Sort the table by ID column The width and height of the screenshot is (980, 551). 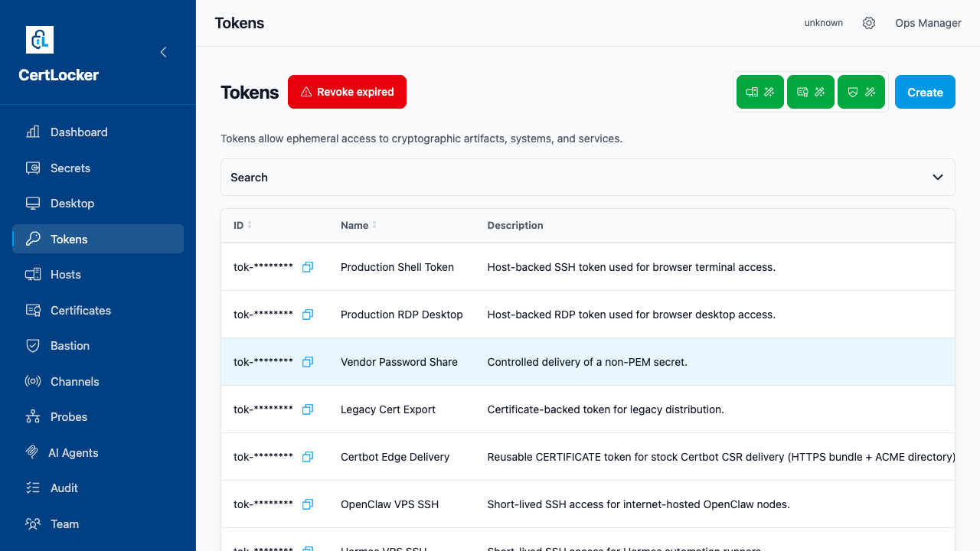(243, 225)
